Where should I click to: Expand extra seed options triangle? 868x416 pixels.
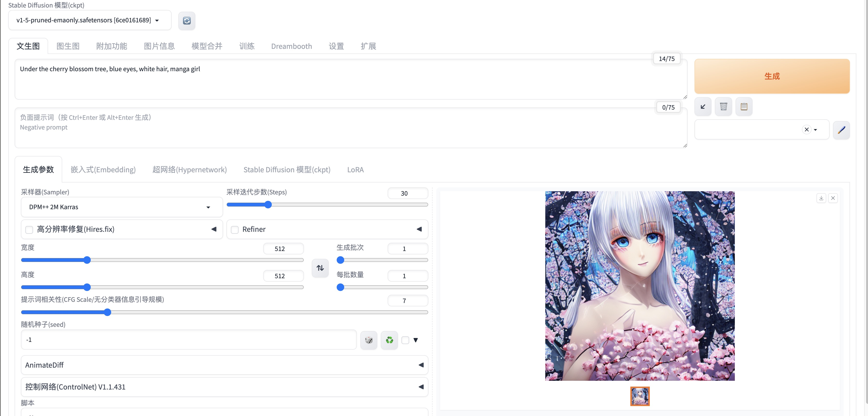coord(416,340)
